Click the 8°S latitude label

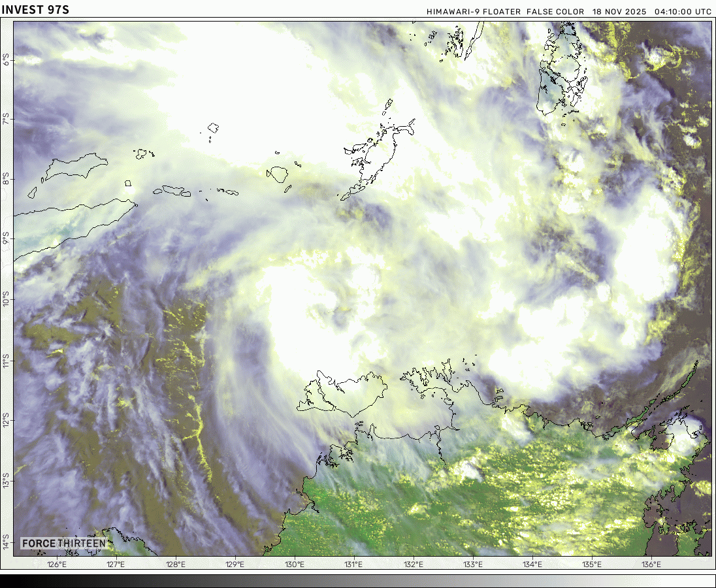pyautogui.click(x=7, y=180)
